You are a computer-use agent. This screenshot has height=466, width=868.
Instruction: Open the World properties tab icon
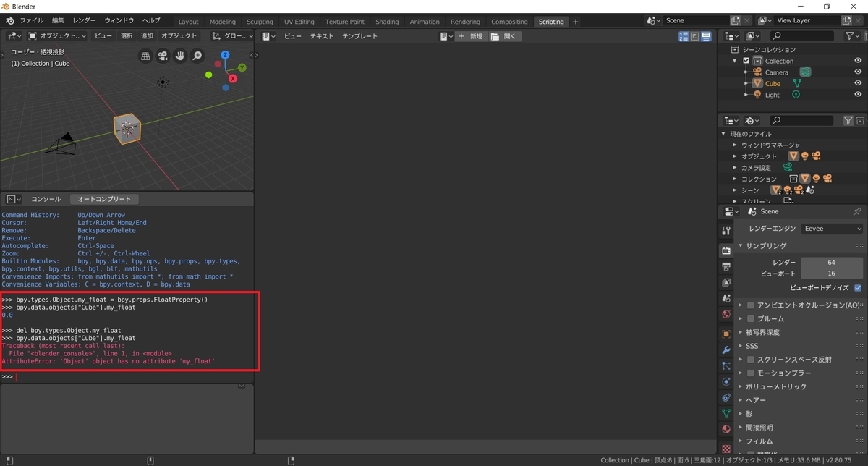coord(726,314)
